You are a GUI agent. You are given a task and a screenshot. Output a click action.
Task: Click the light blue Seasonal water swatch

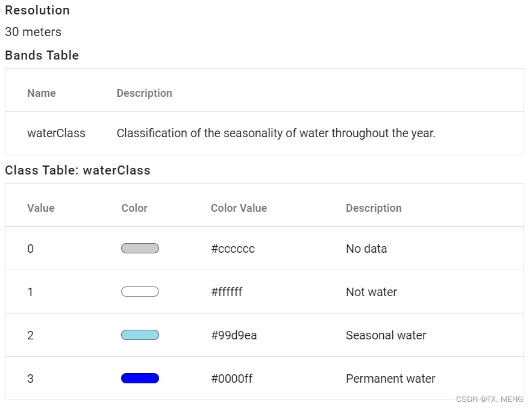140,335
